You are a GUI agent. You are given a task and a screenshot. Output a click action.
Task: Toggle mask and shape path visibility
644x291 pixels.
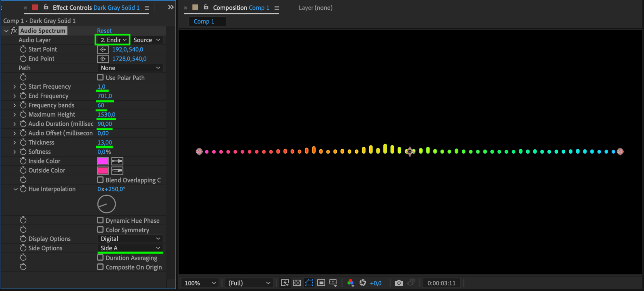(309, 283)
